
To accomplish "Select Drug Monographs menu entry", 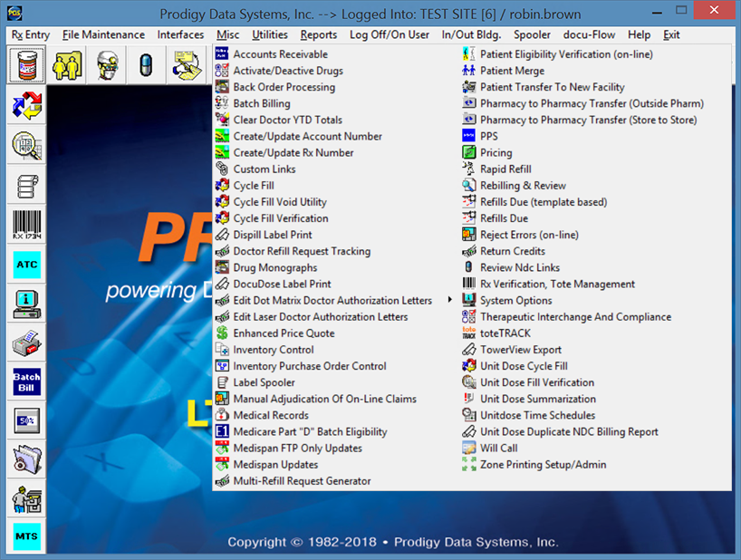I will coord(275,268).
